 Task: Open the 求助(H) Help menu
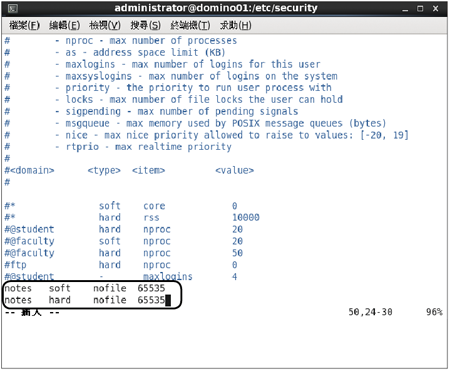tap(235, 25)
